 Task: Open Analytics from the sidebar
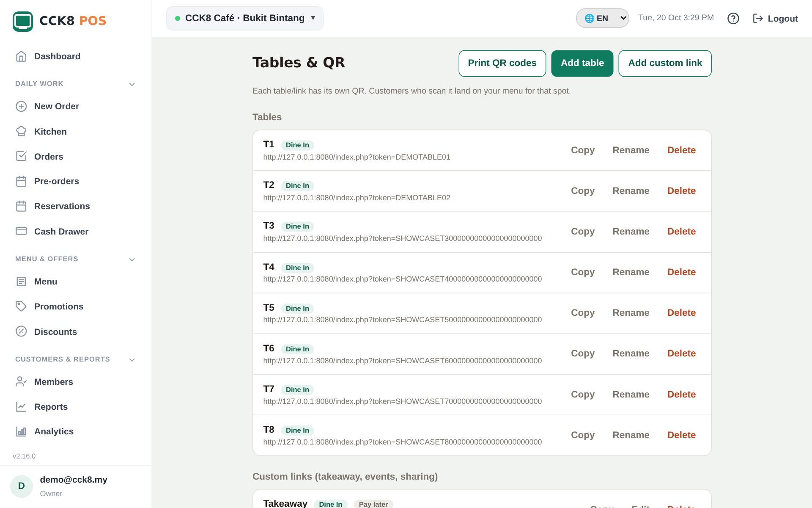54,431
